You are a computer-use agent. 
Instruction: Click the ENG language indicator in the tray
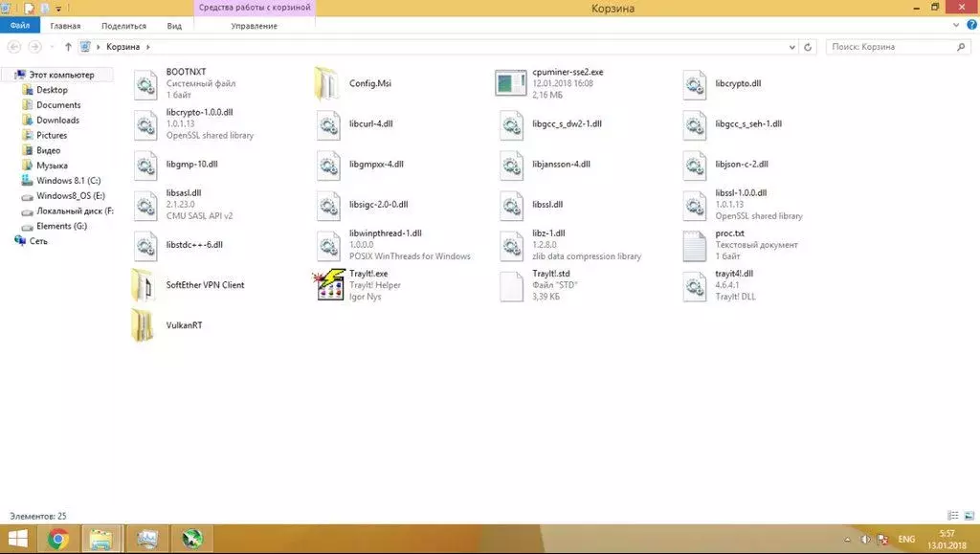coord(907,539)
